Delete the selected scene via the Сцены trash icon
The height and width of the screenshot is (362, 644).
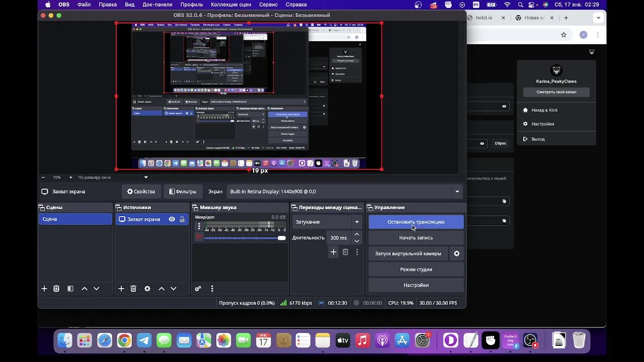[56, 289]
